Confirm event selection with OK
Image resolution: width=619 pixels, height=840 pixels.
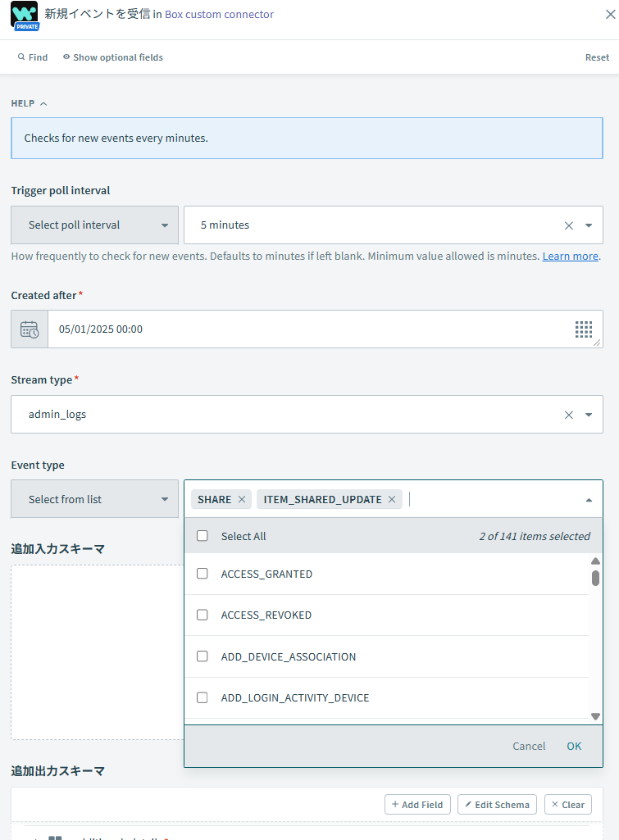[574, 747]
